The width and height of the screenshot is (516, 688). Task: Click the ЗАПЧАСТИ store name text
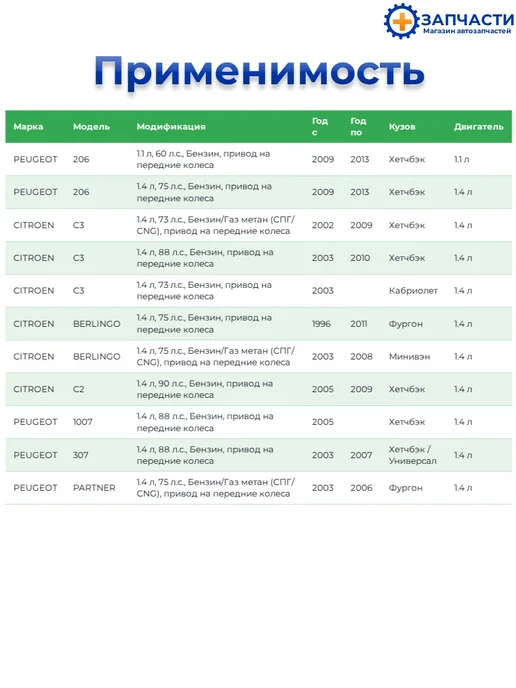click(x=468, y=20)
